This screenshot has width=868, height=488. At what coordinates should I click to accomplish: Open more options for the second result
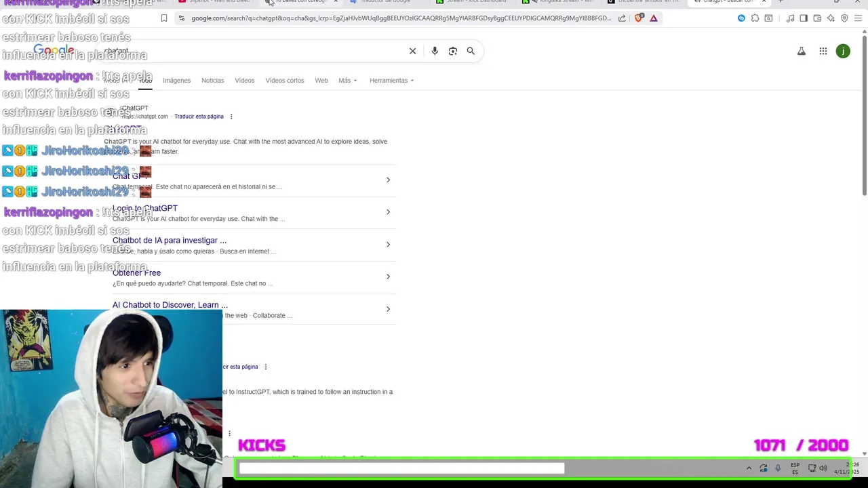pyautogui.click(x=266, y=367)
